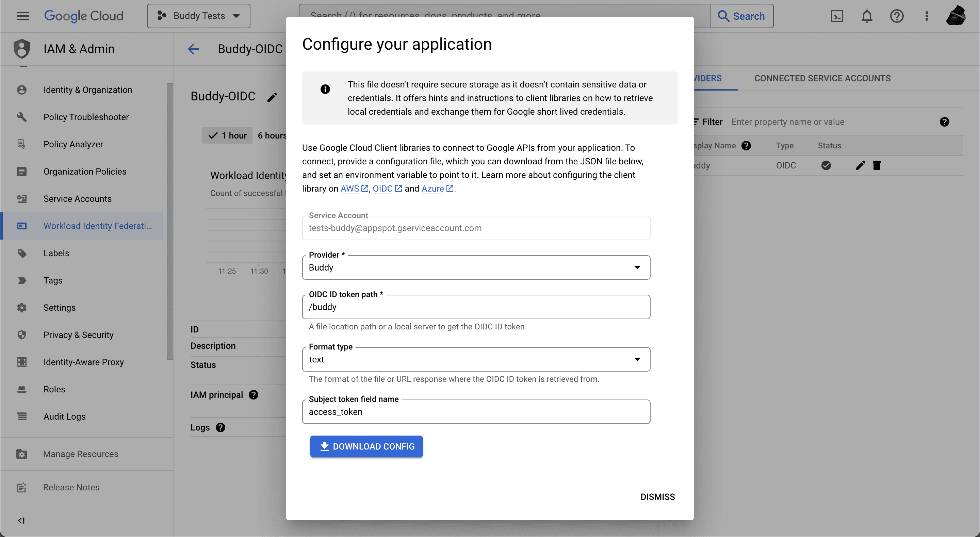Click the Tags sidebar icon
Viewport: 980px width, 537px height.
tap(22, 280)
